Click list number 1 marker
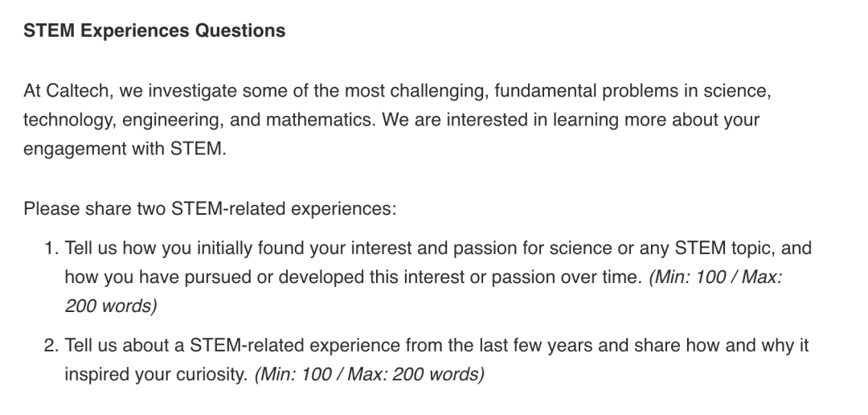 click(51, 248)
